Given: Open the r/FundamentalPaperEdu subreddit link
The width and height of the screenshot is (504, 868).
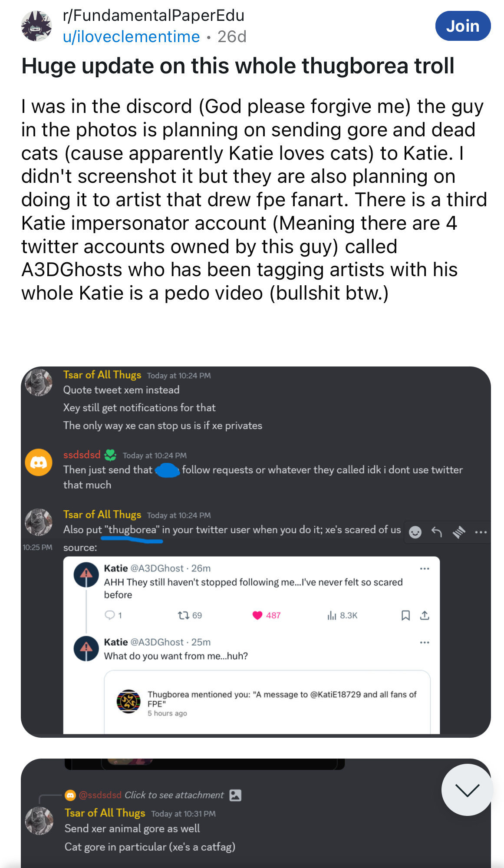Looking at the screenshot, I should point(154,15).
